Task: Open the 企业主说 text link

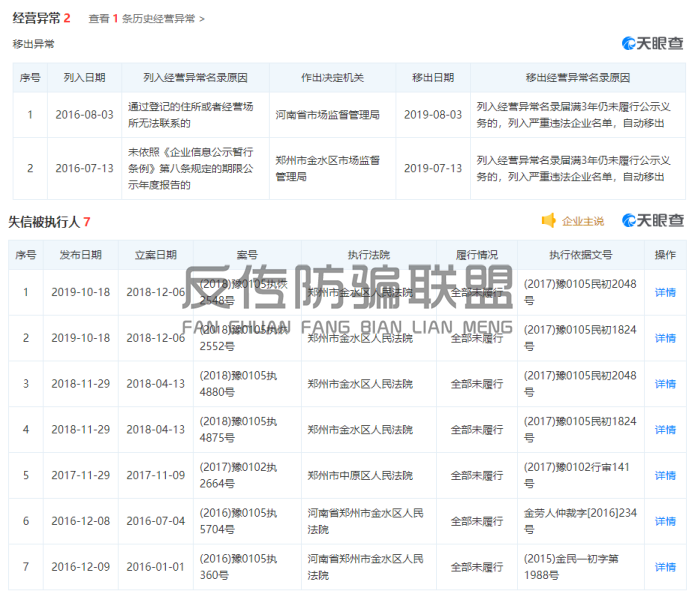Action: tap(582, 221)
